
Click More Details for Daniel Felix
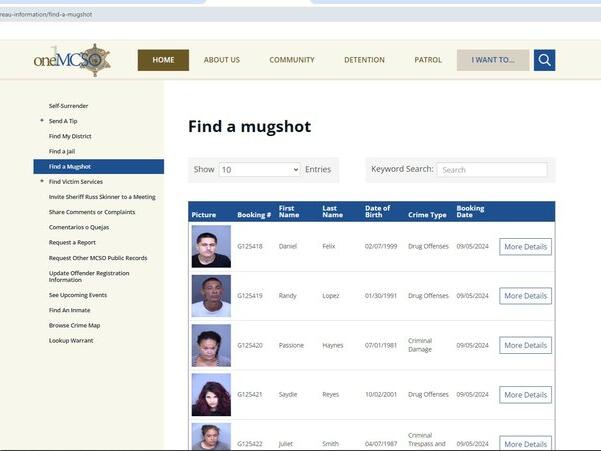click(x=525, y=247)
